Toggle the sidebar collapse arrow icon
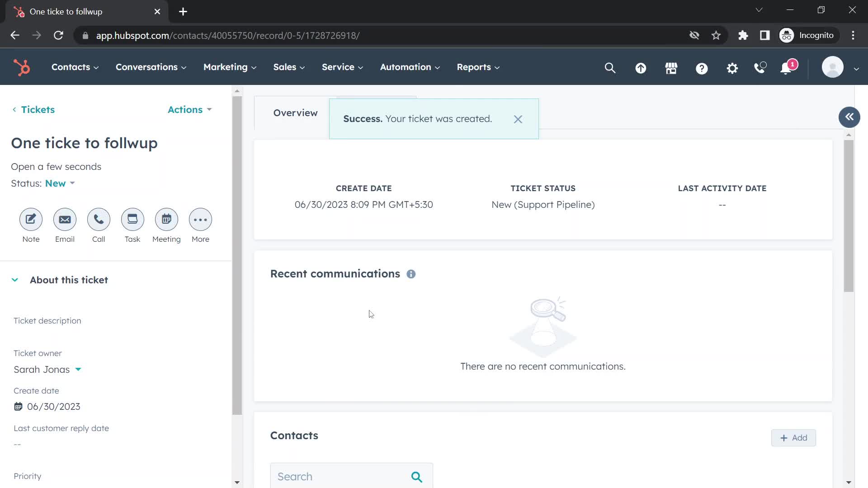Image resolution: width=868 pixels, height=488 pixels. [x=849, y=117]
